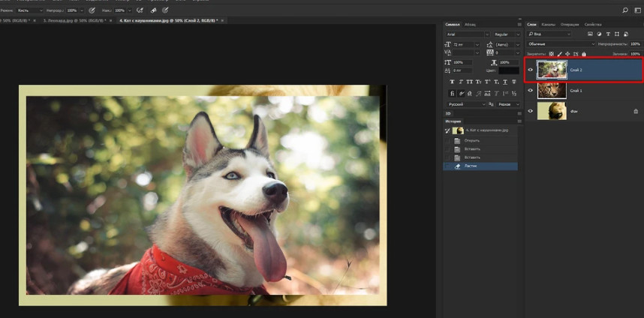Click the Strikethrough text style icon
The height and width of the screenshot is (318, 644).
click(x=514, y=82)
